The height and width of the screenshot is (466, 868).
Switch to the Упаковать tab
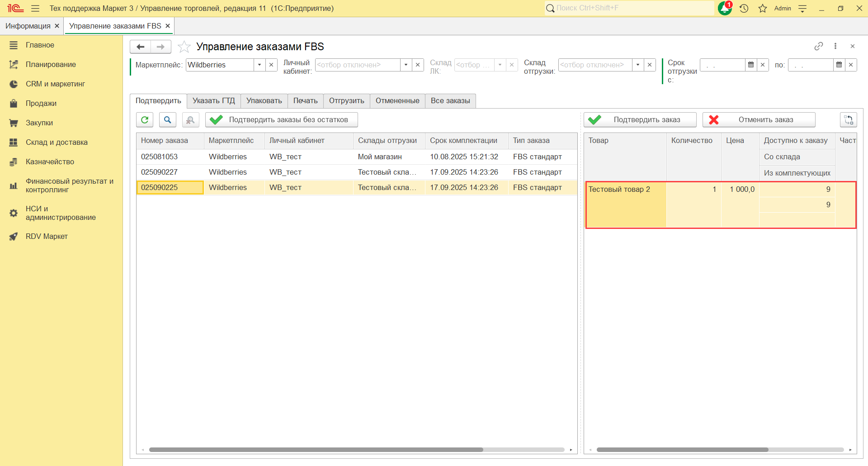(264, 100)
